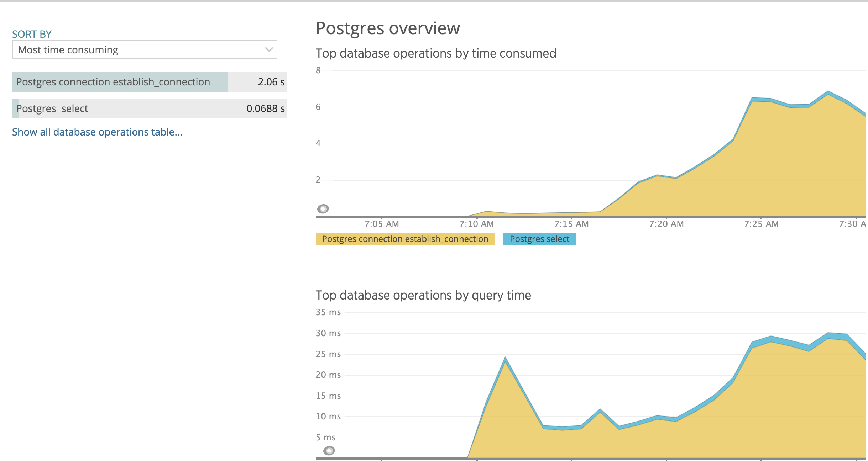This screenshot has width=868, height=461.
Task: Open the 'Most time consuming' combo box
Action: coord(144,50)
